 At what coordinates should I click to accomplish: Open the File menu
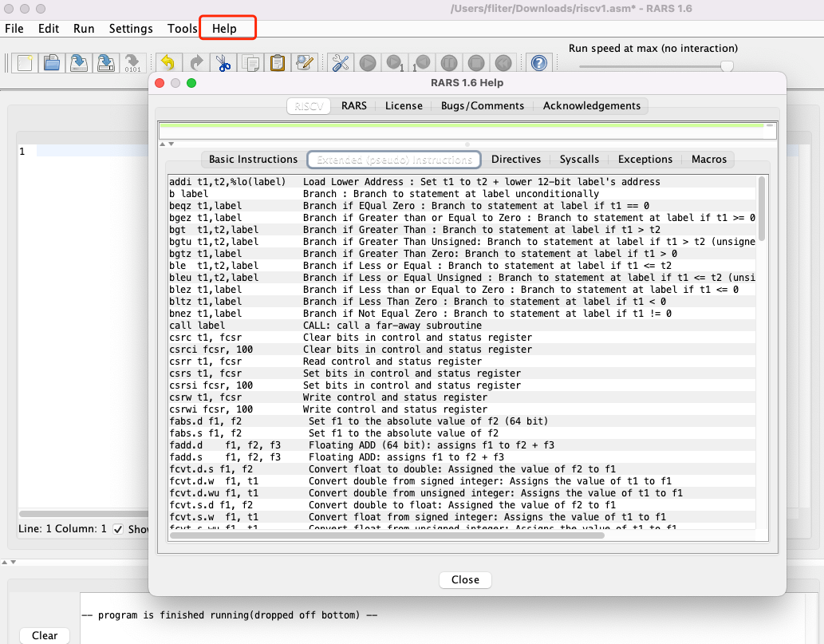coord(14,29)
